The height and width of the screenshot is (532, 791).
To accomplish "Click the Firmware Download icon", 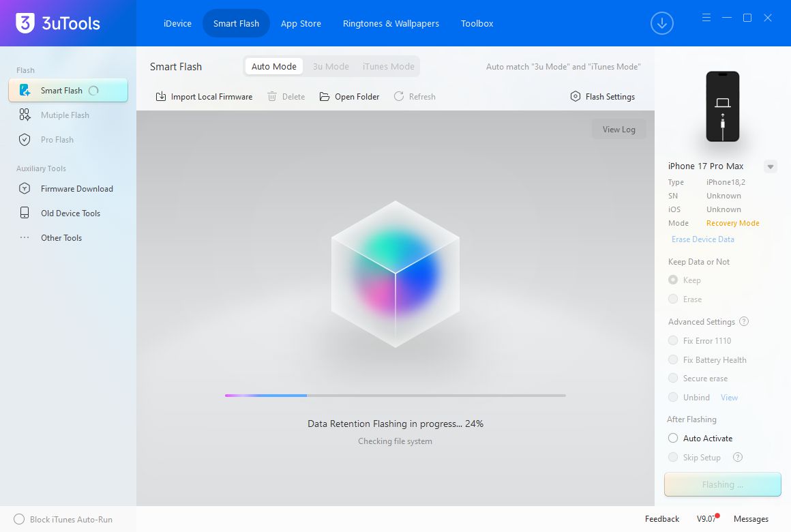I will (x=25, y=189).
